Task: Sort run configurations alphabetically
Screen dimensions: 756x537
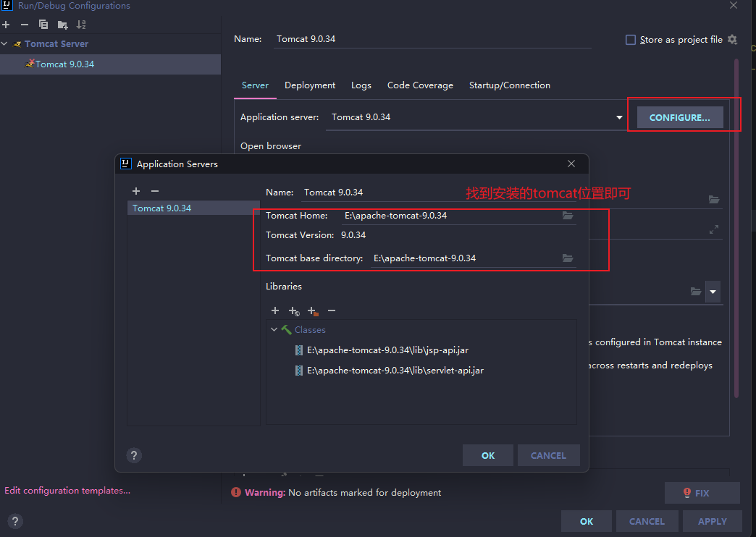Action: (x=82, y=25)
